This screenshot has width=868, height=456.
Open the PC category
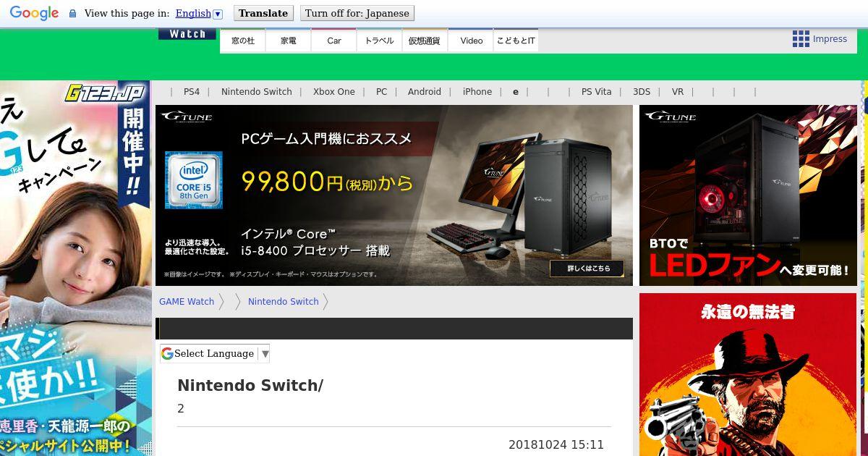tap(382, 92)
